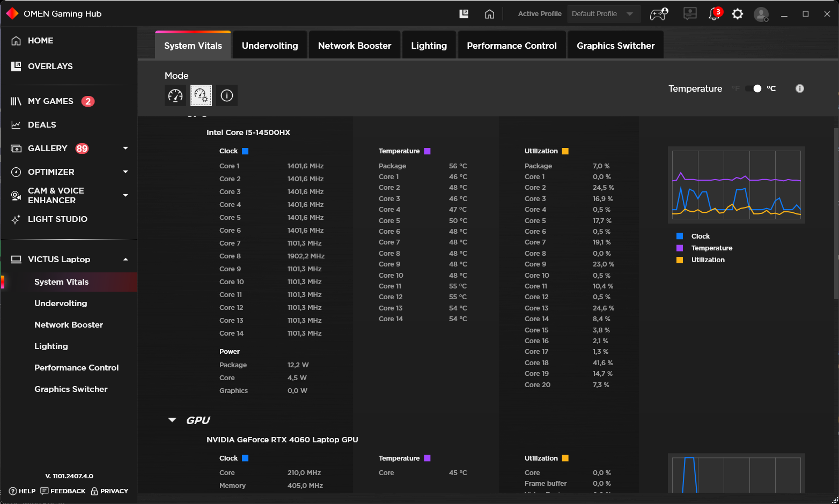Screen dimensions: 839x504
Task: Select the advanced gauge mode icon
Action: pos(201,95)
